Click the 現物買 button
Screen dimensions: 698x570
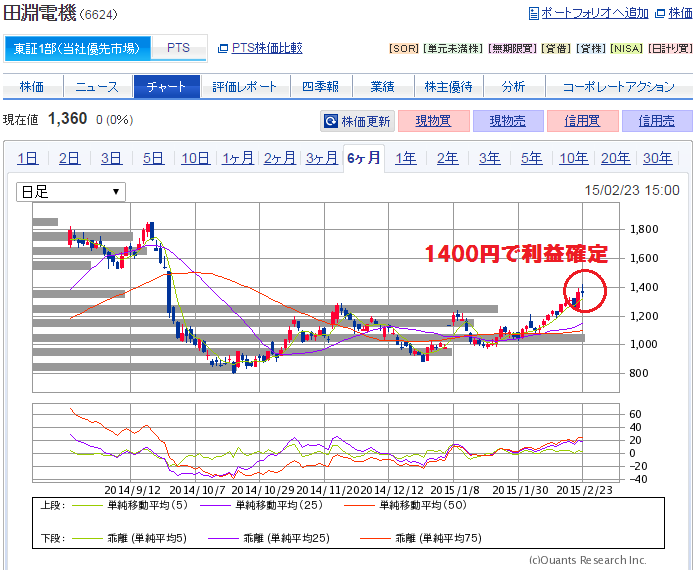(434, 121)
